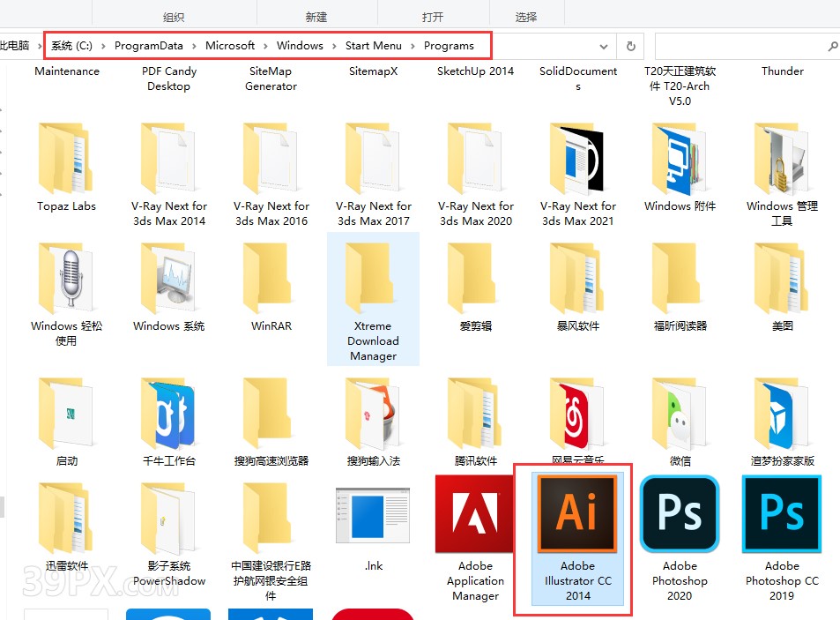Expand the chevron after Start Menu breadcrumb

point(411,45)
